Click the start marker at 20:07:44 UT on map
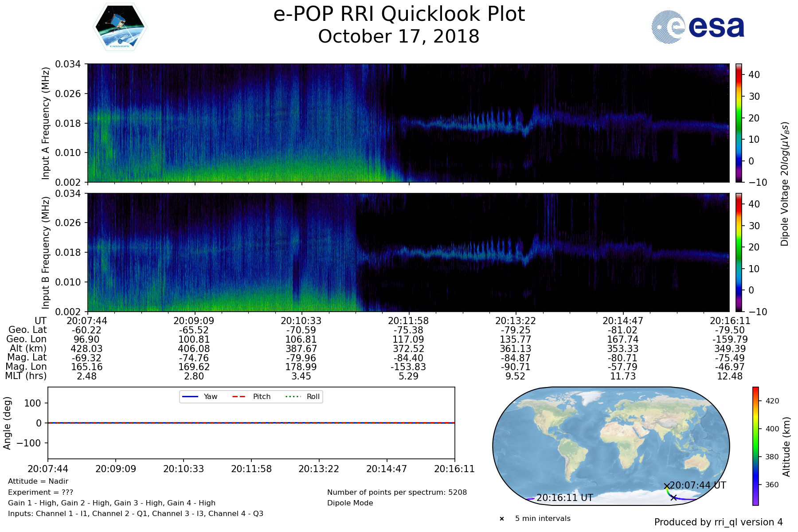798x532 pixels. [x=666, y=486]
